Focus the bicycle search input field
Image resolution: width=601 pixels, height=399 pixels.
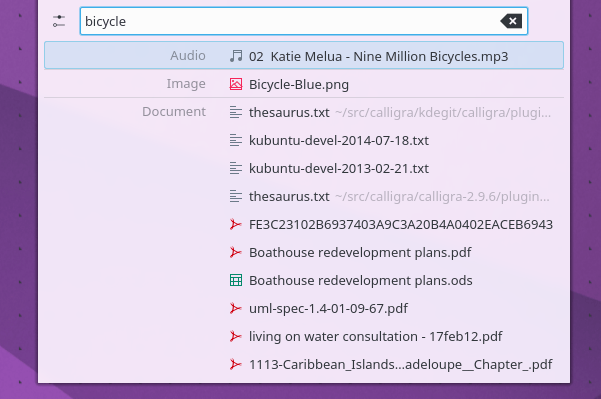click(304, 21)
